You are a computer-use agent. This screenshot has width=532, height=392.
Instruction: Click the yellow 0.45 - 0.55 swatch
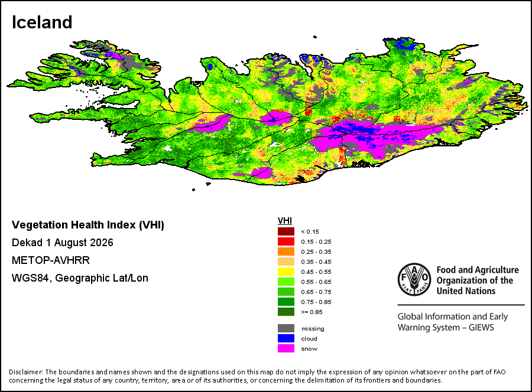286,272
